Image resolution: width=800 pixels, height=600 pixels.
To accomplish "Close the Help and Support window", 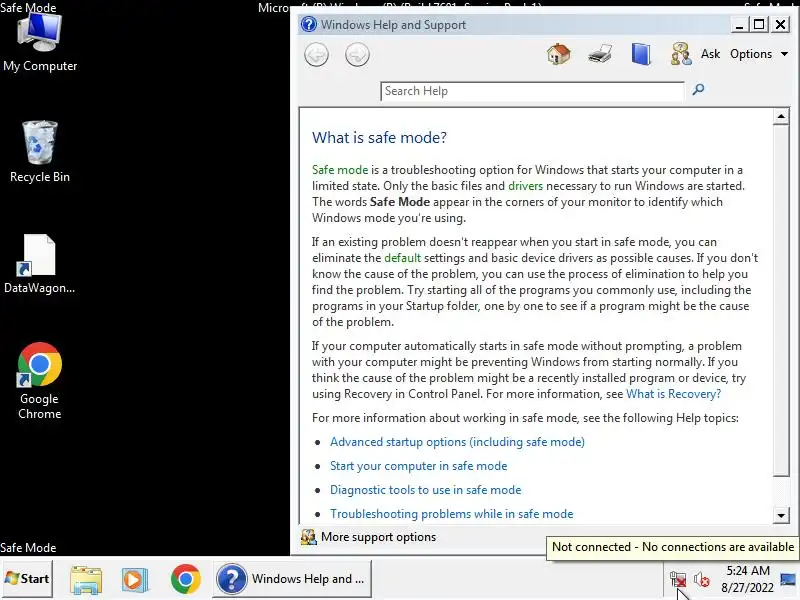I will pos(780,24).
